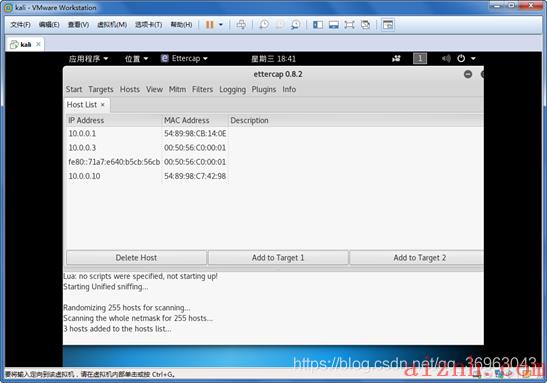Select the fe80::71a7:e640:b5cb:56cb host row

pyautogui.click(x=275, y=162)
